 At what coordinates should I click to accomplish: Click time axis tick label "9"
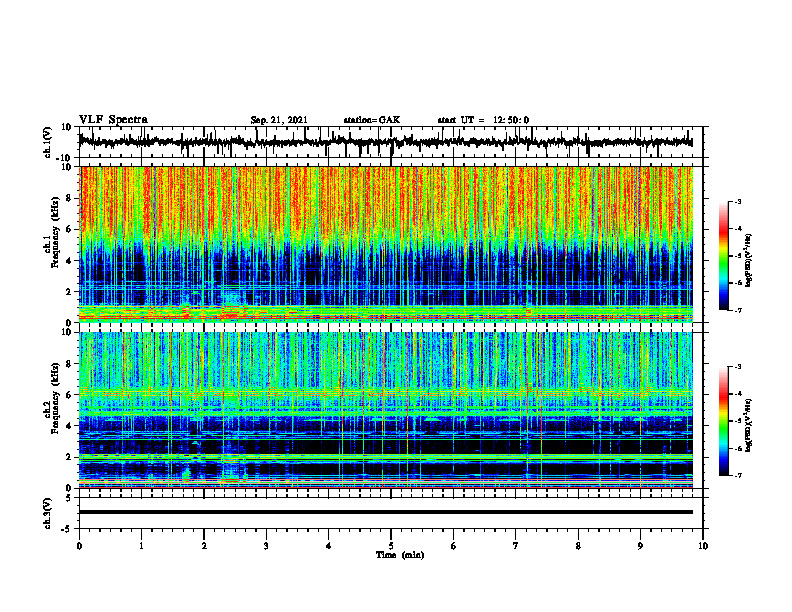point(640,546)
